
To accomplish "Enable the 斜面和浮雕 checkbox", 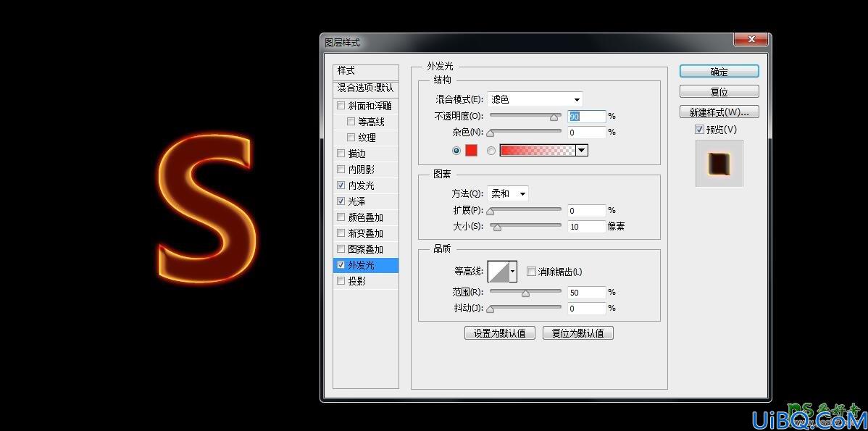I will point(341,106).
